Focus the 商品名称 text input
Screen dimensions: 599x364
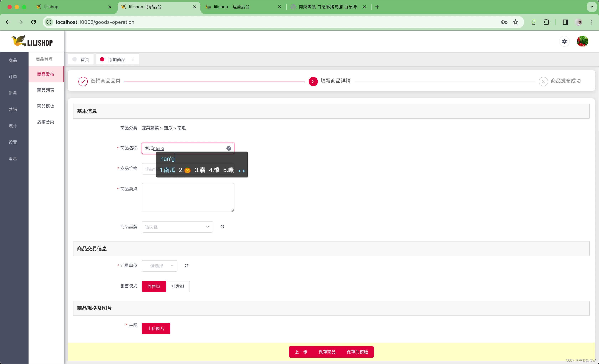click(188, 148)
